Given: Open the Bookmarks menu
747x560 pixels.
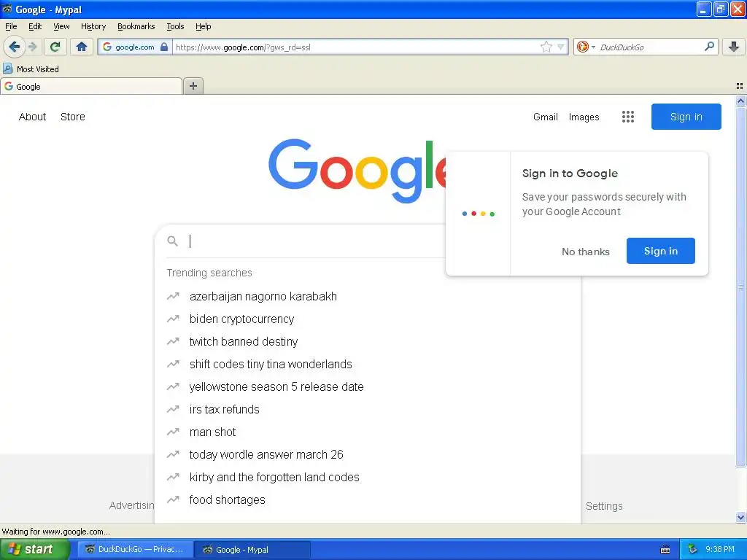Looking at the screenshot, I should point(136,26).
